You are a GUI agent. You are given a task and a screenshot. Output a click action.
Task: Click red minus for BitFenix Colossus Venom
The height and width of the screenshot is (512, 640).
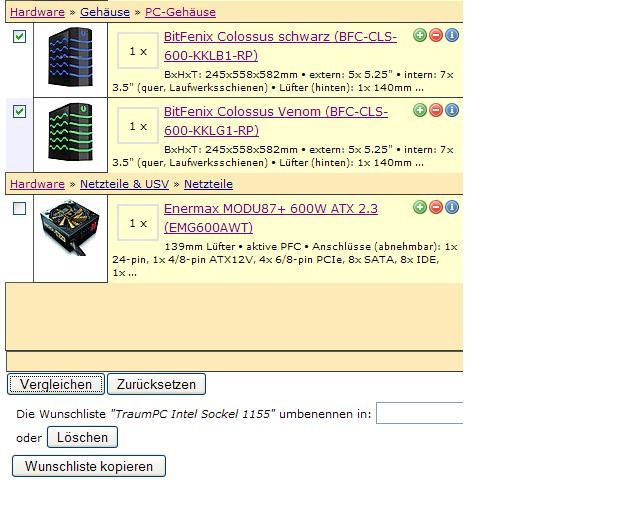(x=436, y=110)
